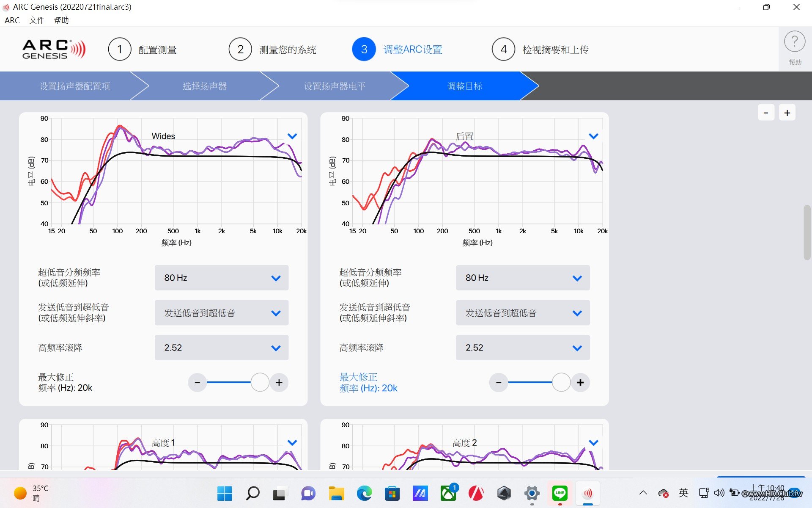Screen dimensions: 812x508
Task: Click the 后置 graph title label
Action: 464,136
